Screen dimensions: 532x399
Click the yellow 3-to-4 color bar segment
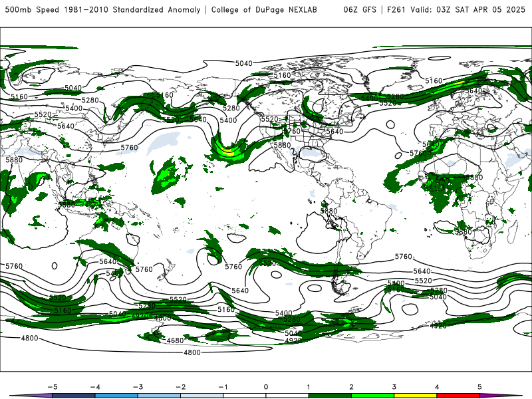pos(415,396)
